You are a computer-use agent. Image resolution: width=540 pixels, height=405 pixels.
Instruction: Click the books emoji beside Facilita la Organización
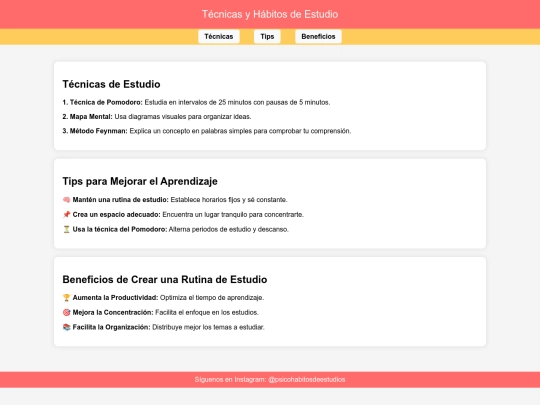point(66,327)
